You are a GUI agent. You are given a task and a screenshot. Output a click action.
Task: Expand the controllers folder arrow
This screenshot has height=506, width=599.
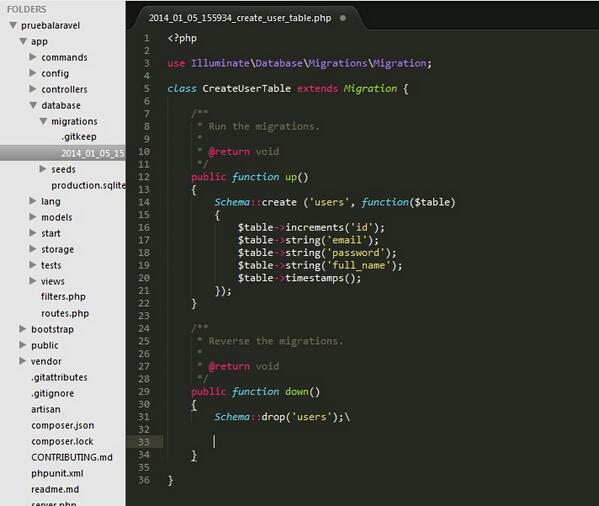coord(33,89)
